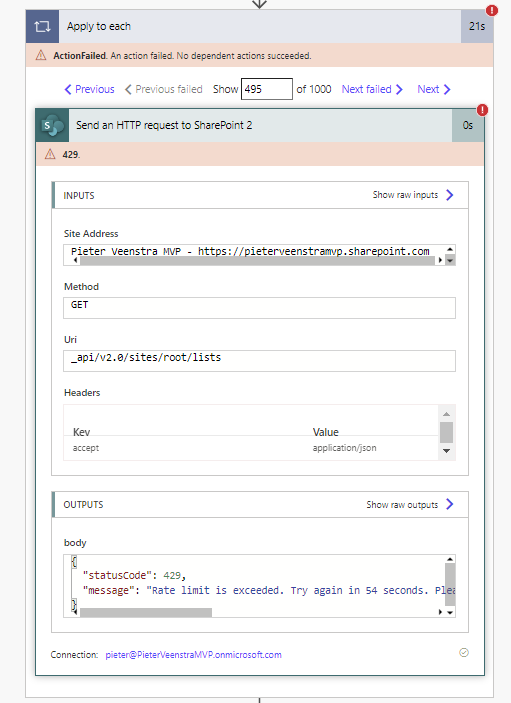Click the 0s duration badge
The height and width of the screenshot is (703, 511).
[468, 125]
